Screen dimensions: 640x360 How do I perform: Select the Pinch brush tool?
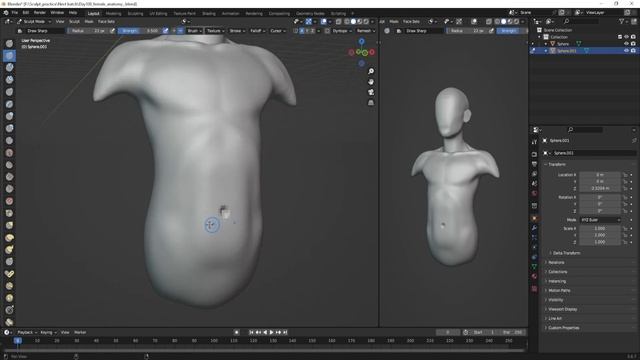tap(9, 213)
